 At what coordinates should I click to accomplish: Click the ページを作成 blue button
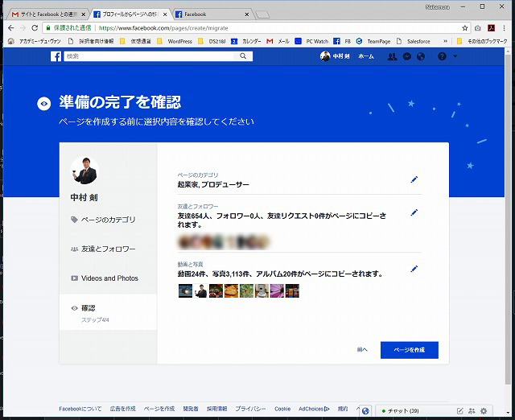point(410,350)
